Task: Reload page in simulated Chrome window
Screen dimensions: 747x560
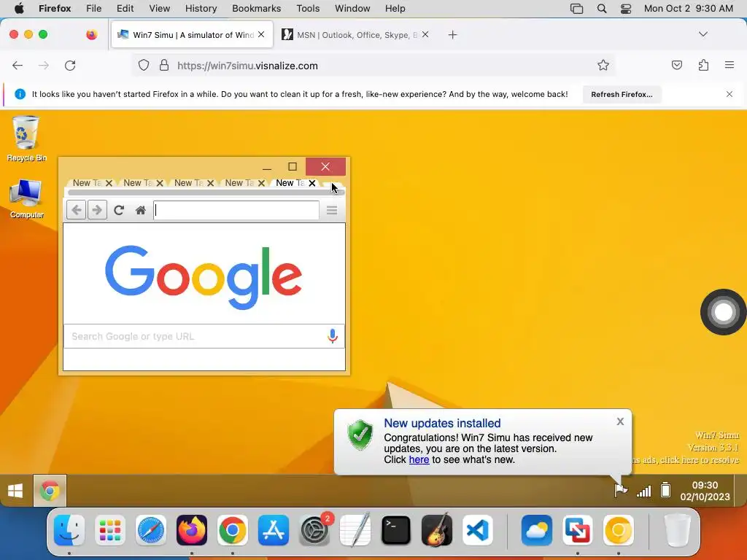Action: pyautogui.click(x=119, y=210)
